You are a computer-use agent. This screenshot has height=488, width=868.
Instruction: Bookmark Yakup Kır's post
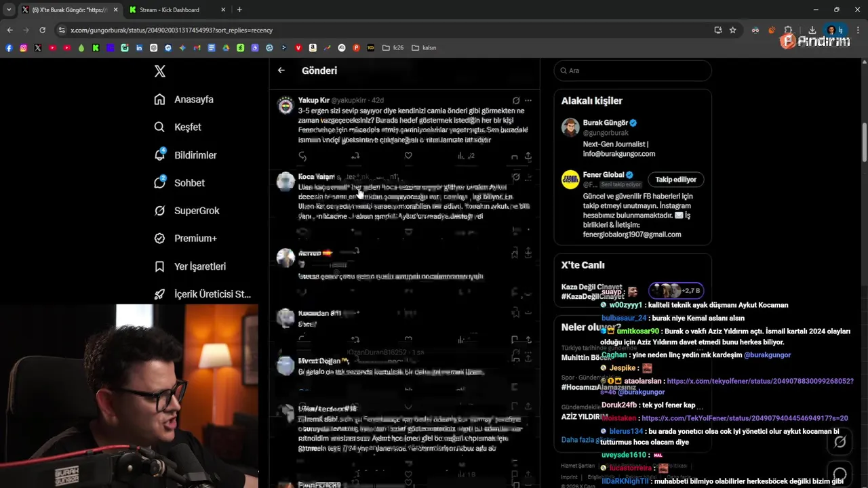coord(515,156)
